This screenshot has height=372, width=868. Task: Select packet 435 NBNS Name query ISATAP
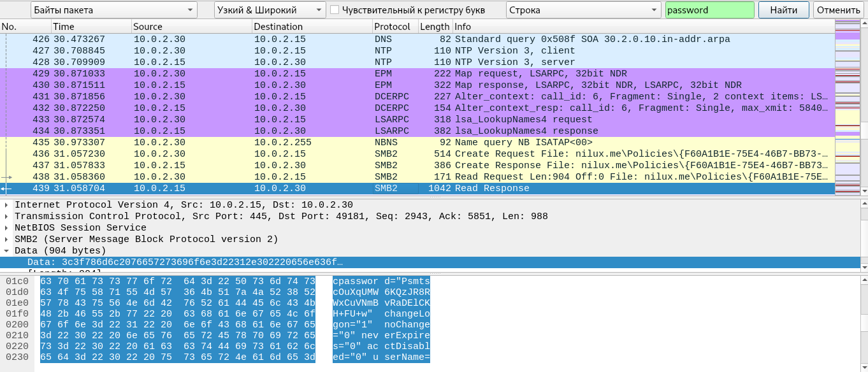417,143
